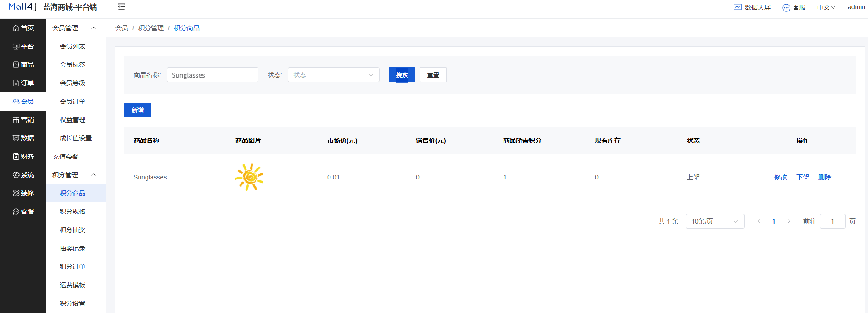Focus the 前往 page number input

[x=833, y=221]
